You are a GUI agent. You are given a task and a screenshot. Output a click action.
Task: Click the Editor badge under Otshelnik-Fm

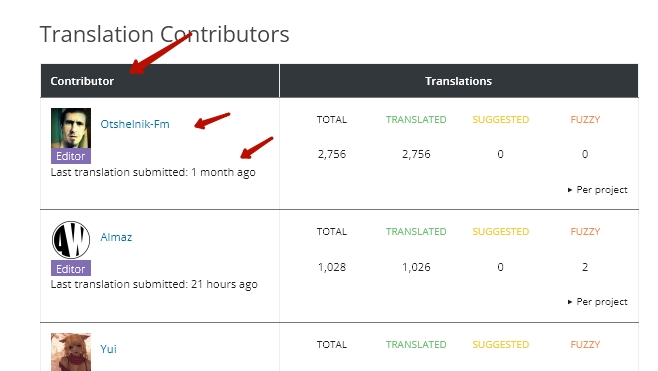(71, 156)
